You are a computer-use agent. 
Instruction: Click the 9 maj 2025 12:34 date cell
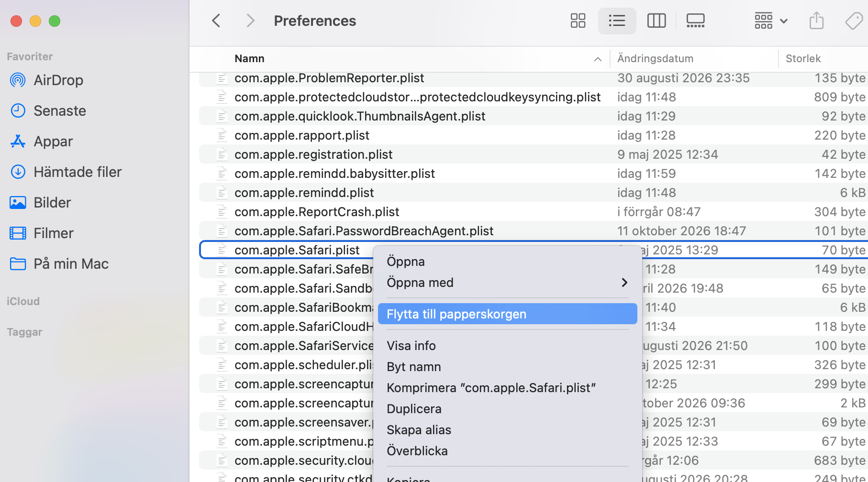pyautogui.click(x=668, y=154)
